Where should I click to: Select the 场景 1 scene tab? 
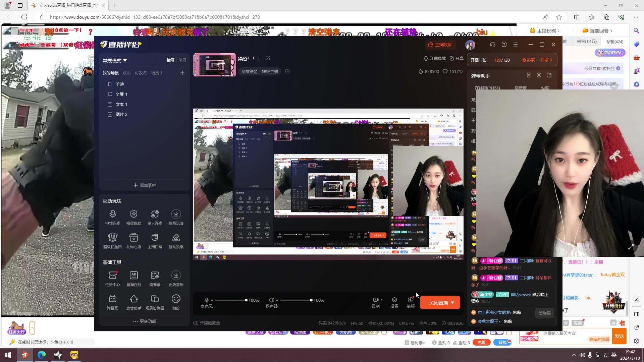pos(156,73)
